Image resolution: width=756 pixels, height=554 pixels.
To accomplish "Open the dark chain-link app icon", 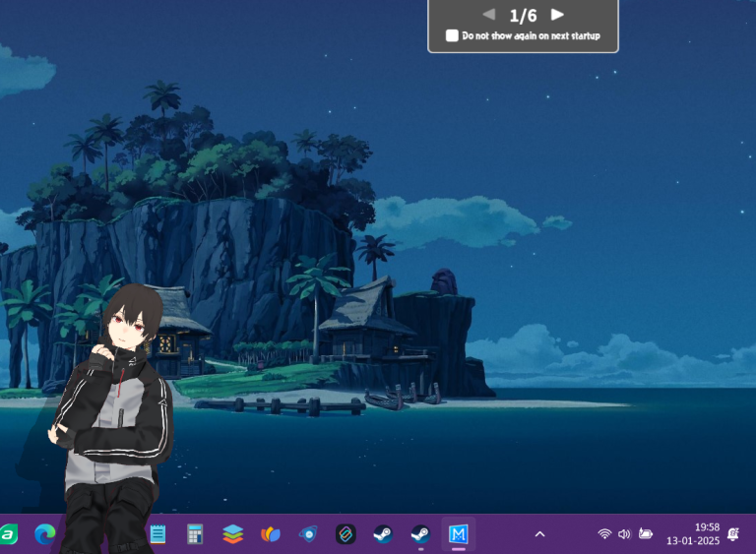I will coord(346,534).
